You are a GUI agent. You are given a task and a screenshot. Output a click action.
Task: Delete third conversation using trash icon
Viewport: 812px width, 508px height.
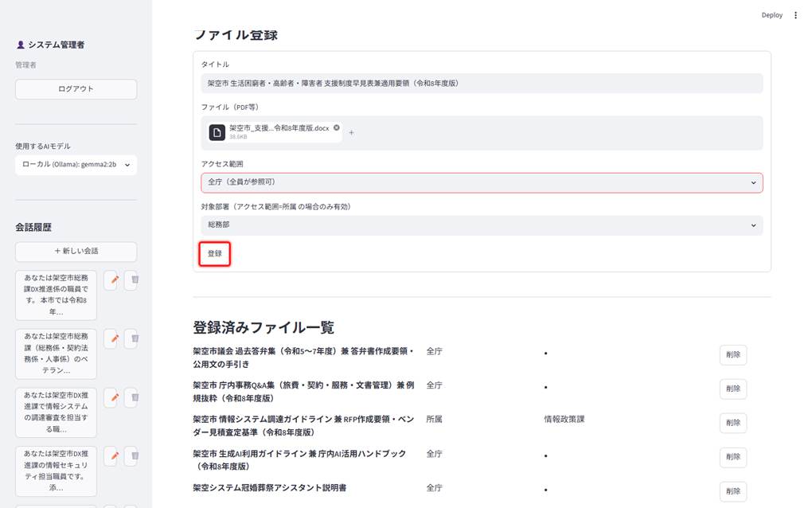click(x=133, y=397)
